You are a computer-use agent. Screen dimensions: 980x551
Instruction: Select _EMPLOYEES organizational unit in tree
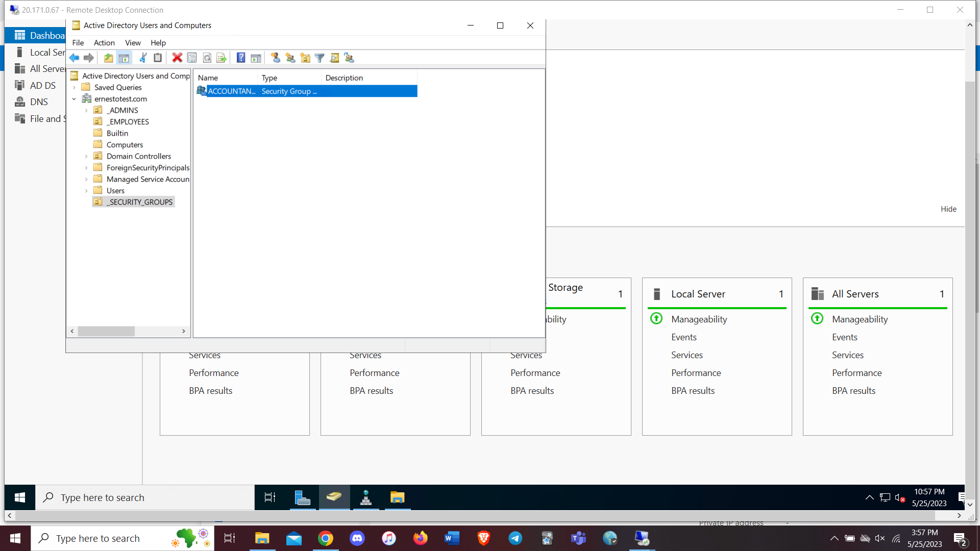128,122
